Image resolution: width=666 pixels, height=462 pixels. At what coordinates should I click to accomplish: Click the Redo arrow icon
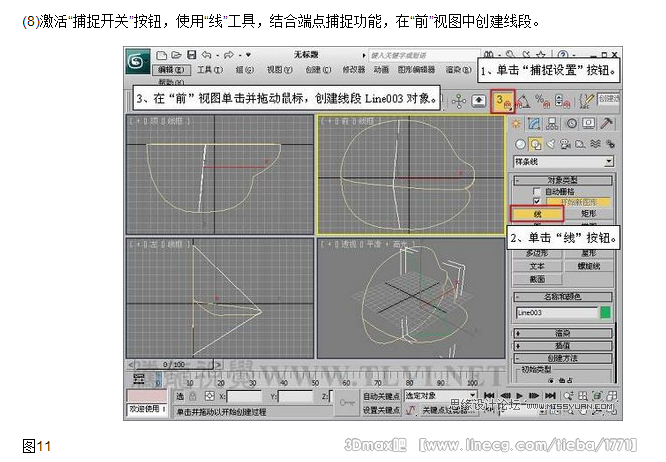[229, 55]
